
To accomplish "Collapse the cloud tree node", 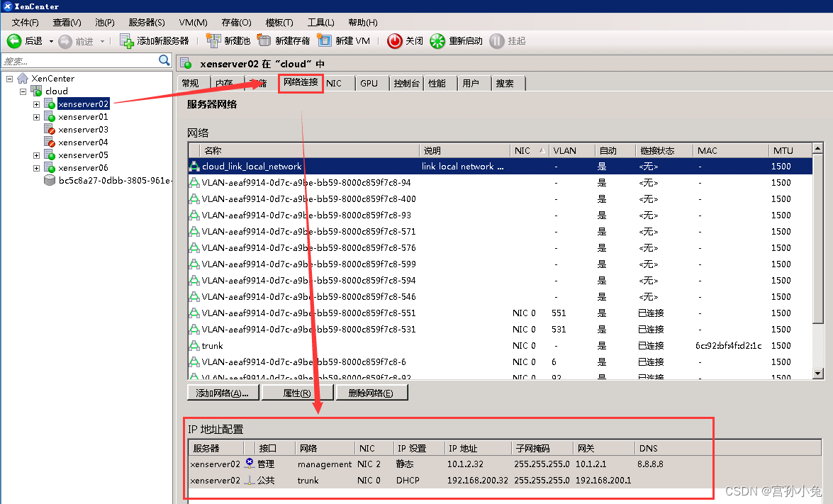I will coord(23,91).
